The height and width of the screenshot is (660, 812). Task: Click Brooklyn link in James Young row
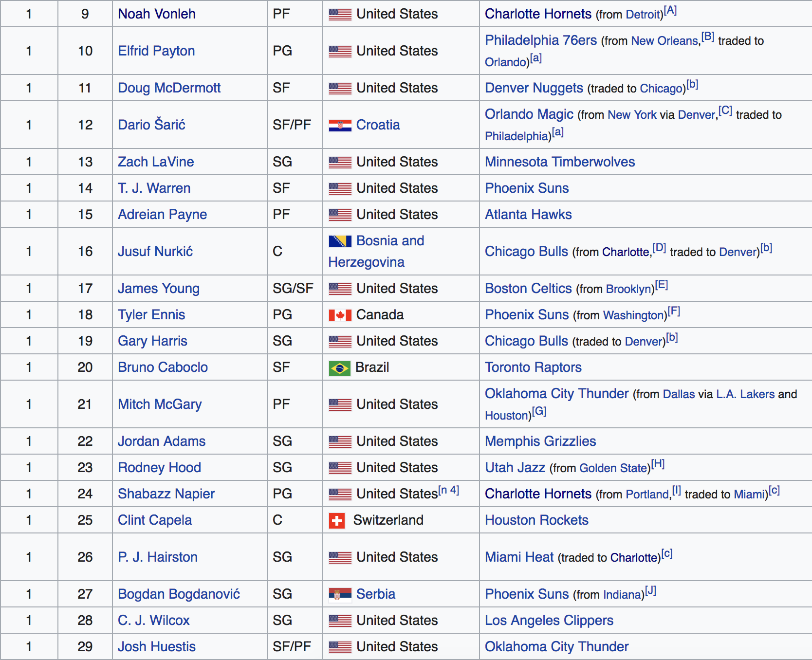point(628,289)
